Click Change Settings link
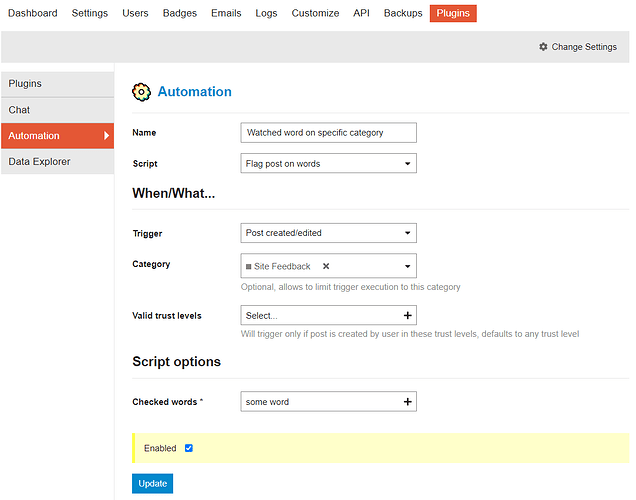The width and height of the screenshot is (636, 500). click(x=578, y=47)
